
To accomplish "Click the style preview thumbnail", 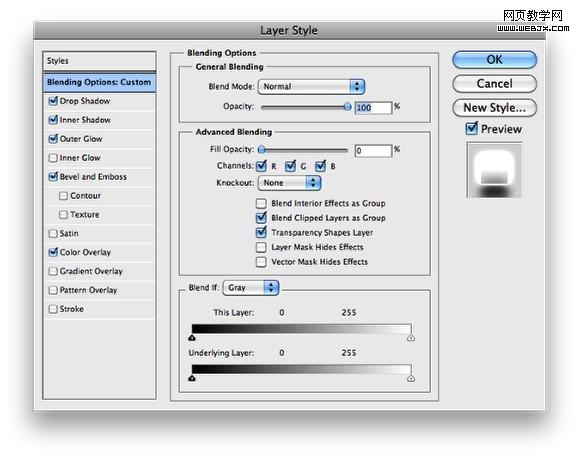I will (494, 170).
